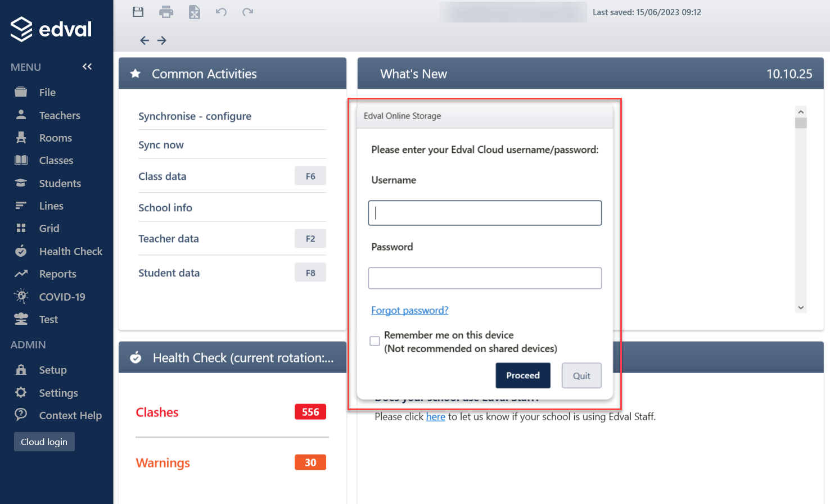Click the undo arrow icon
Viewport: 830px width, 504px height.
(221, 12)
